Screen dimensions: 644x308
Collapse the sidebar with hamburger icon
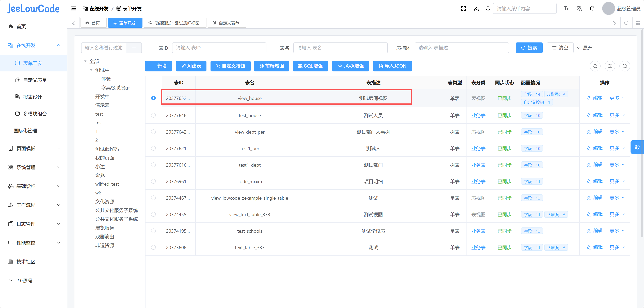click(x=74, y=8)
